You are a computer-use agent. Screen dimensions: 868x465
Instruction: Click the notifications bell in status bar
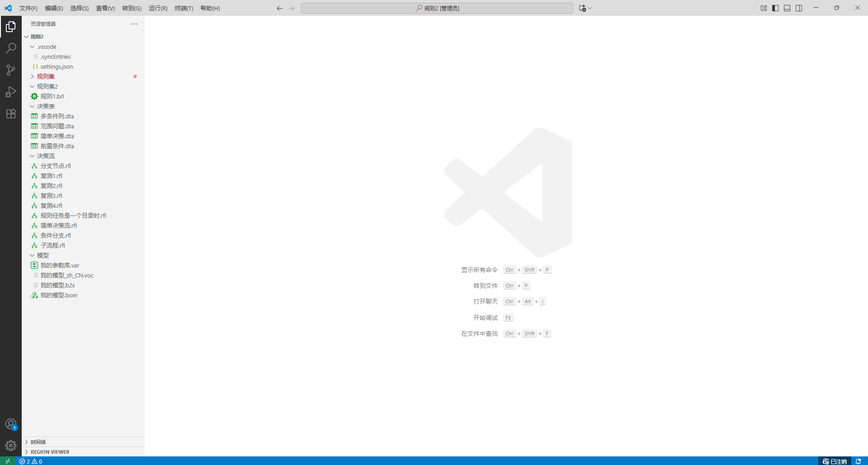tap(858, 461)
